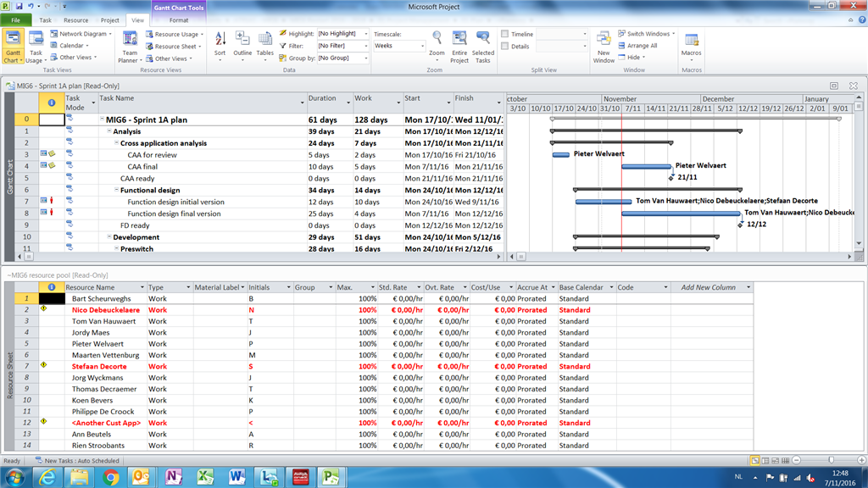868x488 pixels.
Task: Select the CAA ready task name cell
Action: [x=202, y=178]
